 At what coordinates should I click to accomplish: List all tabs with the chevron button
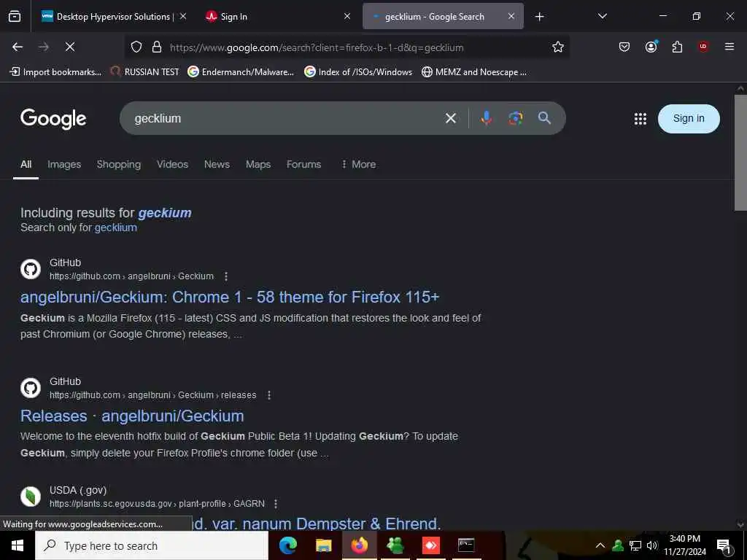click(x=602, y=16)
